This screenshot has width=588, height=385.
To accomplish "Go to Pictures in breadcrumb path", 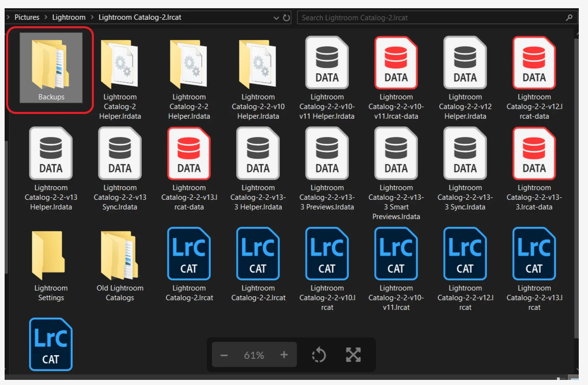I will (x=27, y=17).
